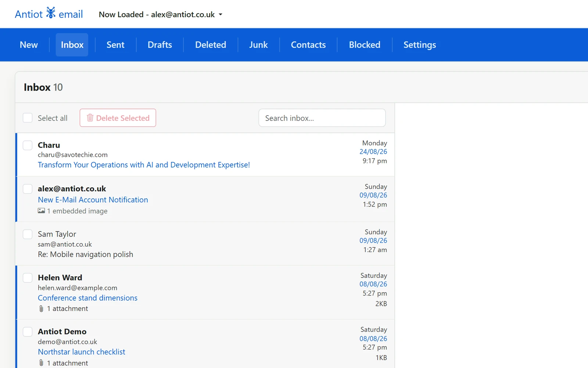Open the New E-Mail Account Notification link
The width and height of the screenshot is (588, 368).
pos(93,200)
